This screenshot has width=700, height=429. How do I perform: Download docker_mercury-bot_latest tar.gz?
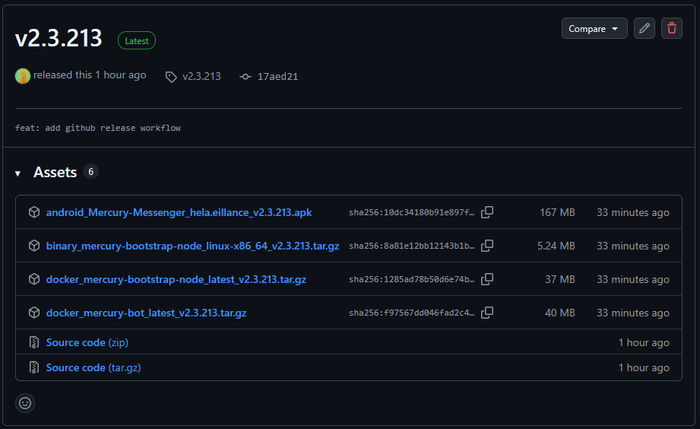pos(146,313)
